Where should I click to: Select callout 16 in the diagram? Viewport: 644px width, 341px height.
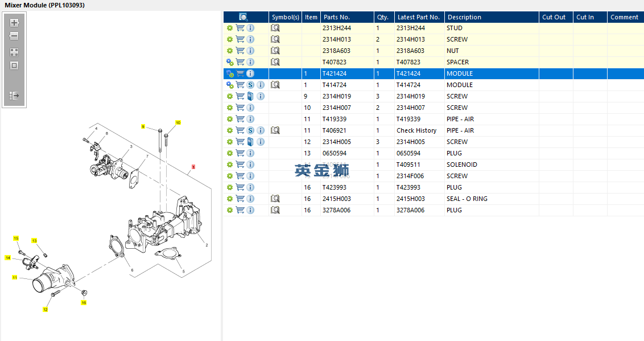coord(84,302)
